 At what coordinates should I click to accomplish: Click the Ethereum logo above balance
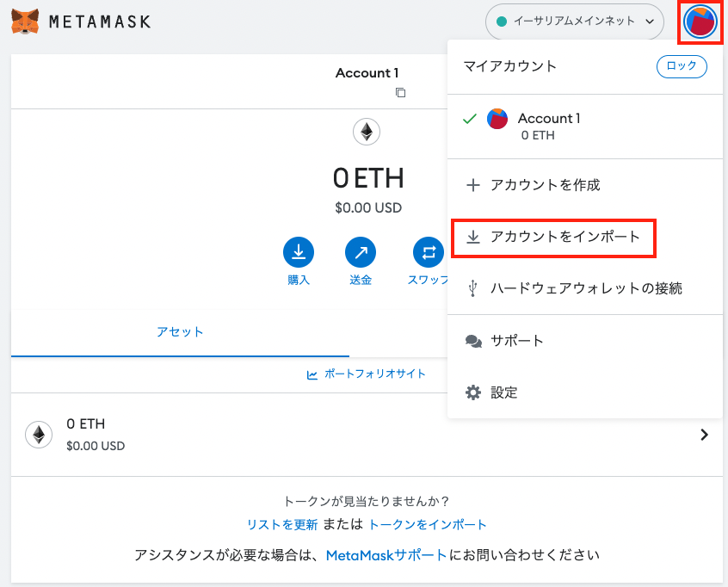[367, 132]
